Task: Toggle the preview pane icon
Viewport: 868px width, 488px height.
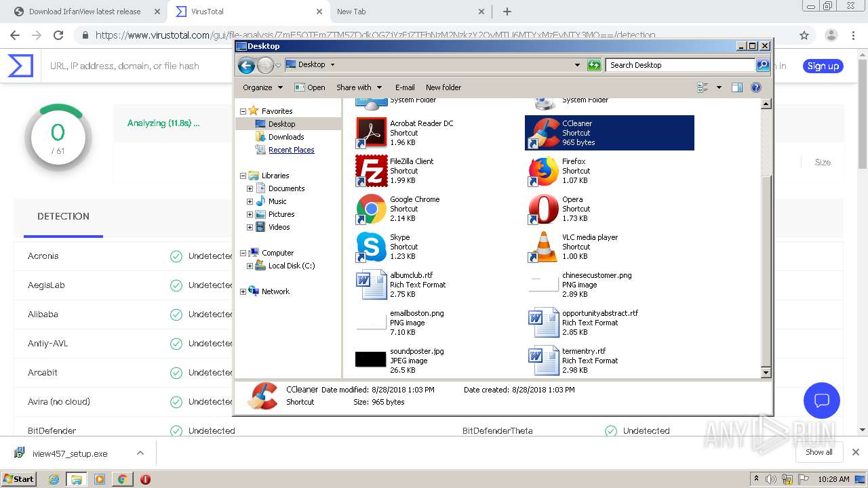Action: pos(737,87)
